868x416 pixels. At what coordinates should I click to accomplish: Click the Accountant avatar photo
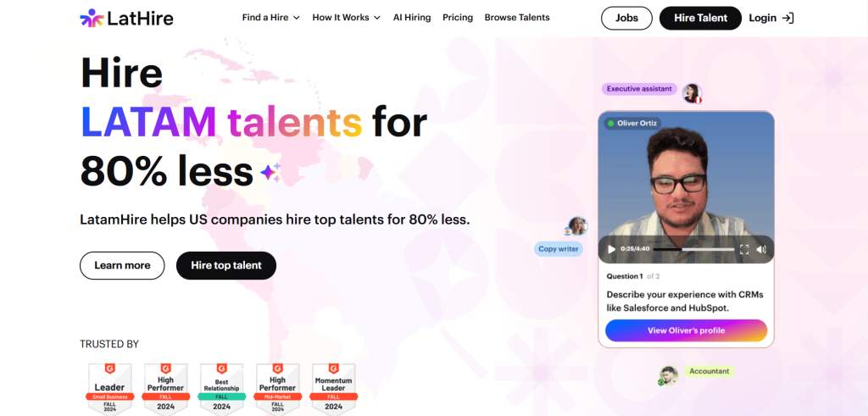(669, 375)
